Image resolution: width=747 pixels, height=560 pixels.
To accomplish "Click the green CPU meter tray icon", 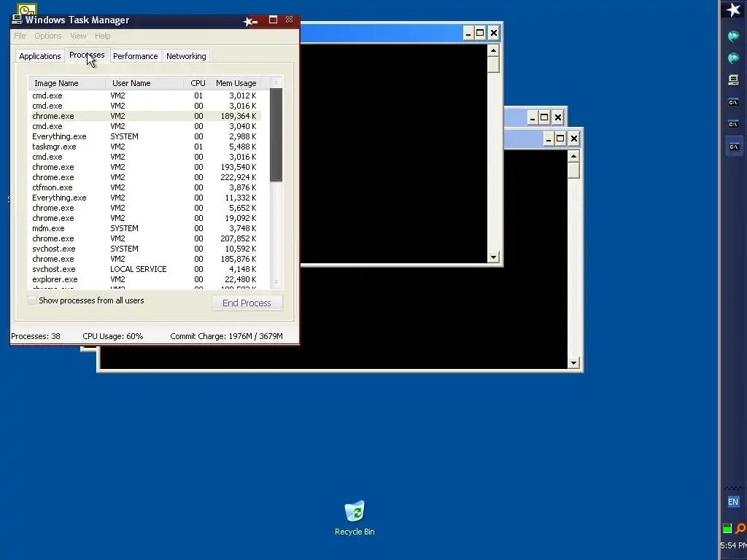I will click(727, 528).
